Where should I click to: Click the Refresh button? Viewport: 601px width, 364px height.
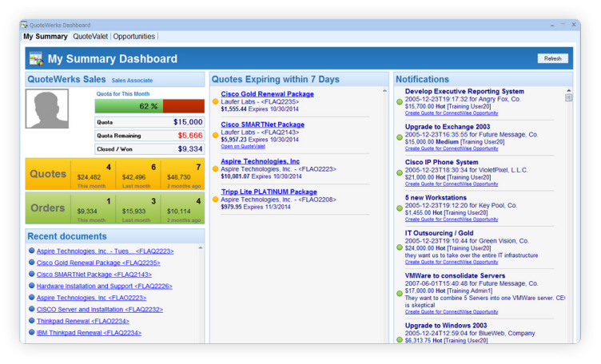point(553,58)
